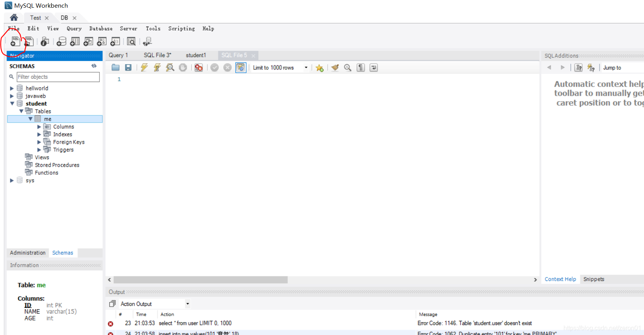Create a new SQL tab icon
644x335 pixels.
[15, 41]
